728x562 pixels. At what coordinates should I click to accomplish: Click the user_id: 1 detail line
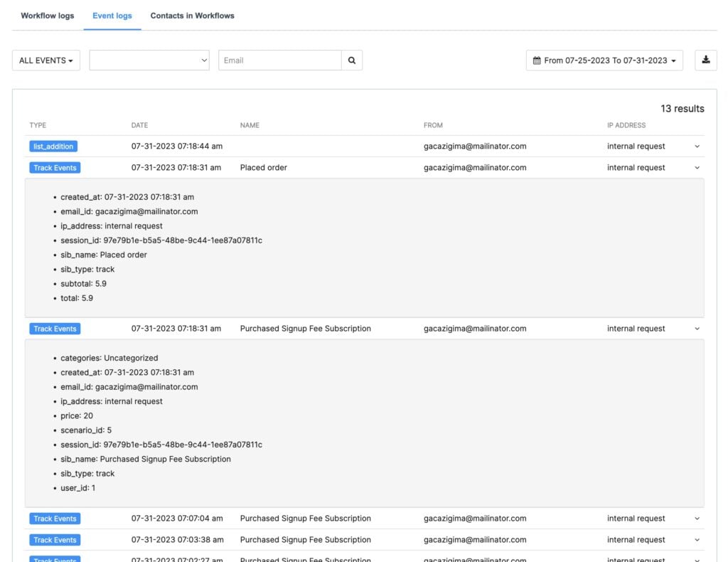click(77, 488)
